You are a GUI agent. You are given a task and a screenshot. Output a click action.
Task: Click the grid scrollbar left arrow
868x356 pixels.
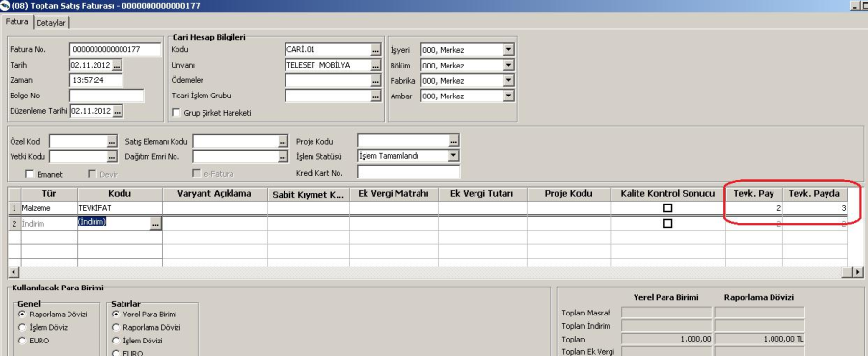coord(14,272)
